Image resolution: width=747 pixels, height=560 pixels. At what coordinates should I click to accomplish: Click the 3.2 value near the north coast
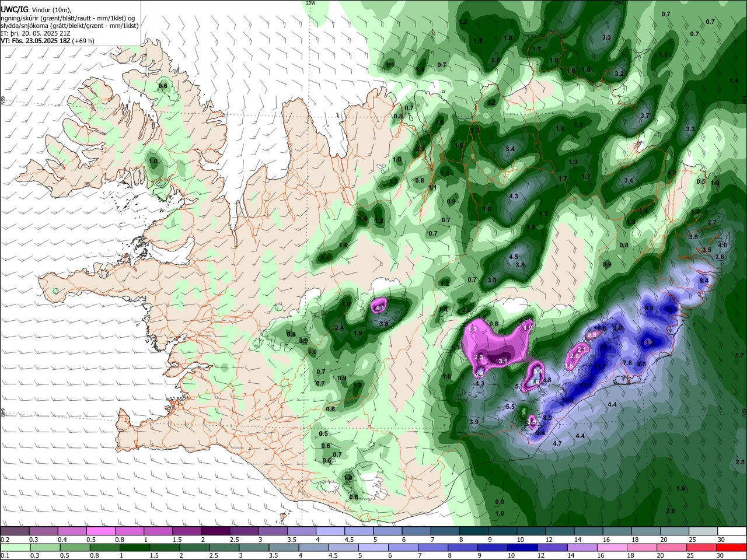(619, 73)
